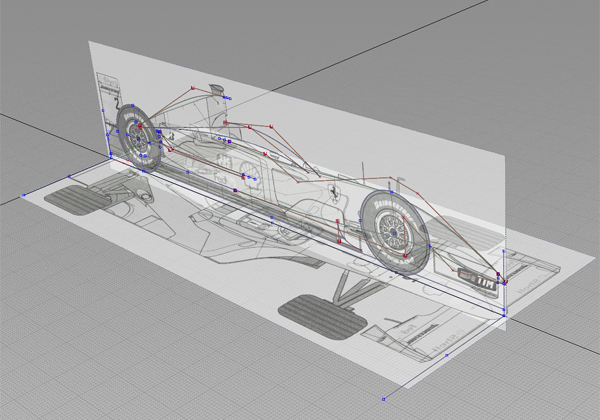Select the red control point left of air intake
The image size is (600, 420).
click(x=192, y=87)
